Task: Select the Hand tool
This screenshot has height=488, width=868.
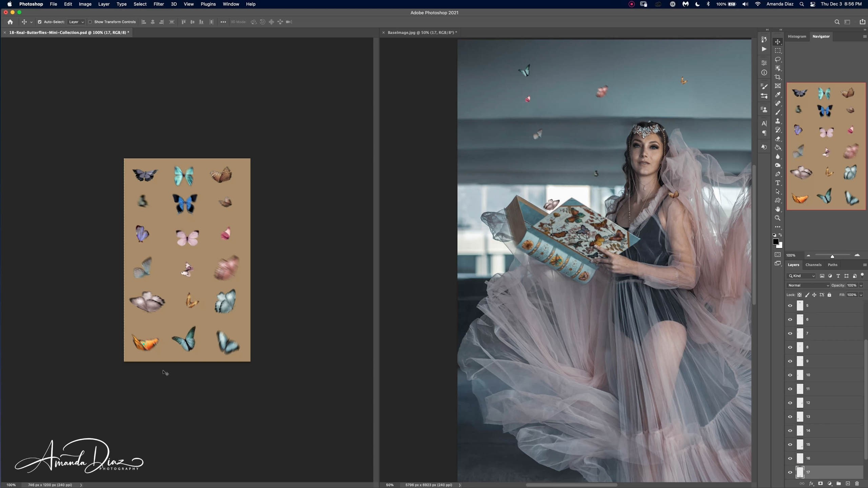Action: click(x=778, y=209)
